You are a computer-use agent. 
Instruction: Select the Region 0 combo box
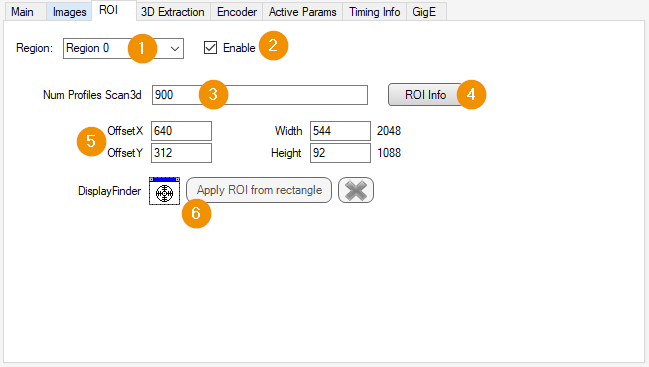(x=123, y=48)
